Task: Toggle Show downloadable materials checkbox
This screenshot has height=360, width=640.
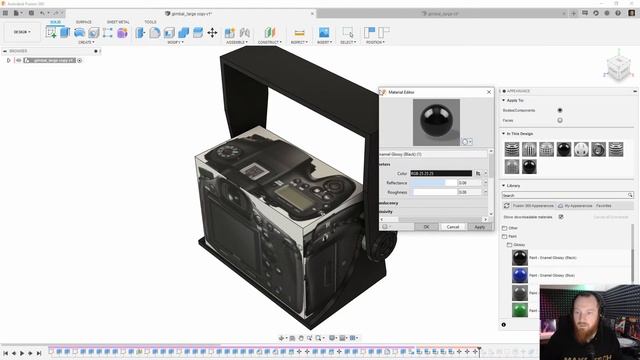Action: 561,217
